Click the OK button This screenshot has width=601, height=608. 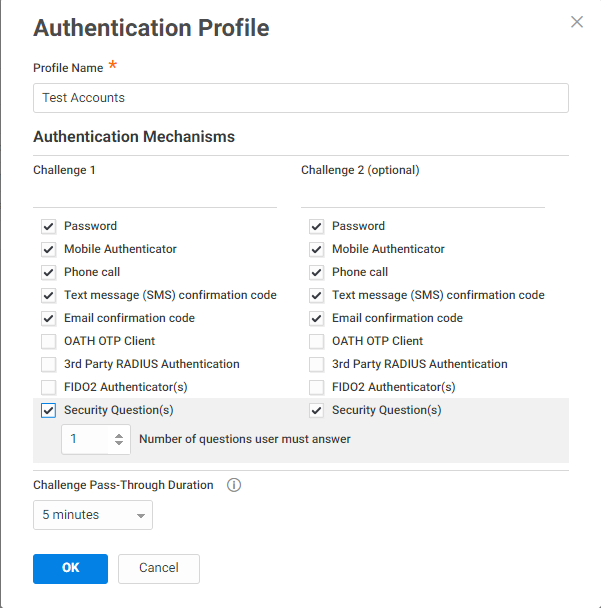70,568
